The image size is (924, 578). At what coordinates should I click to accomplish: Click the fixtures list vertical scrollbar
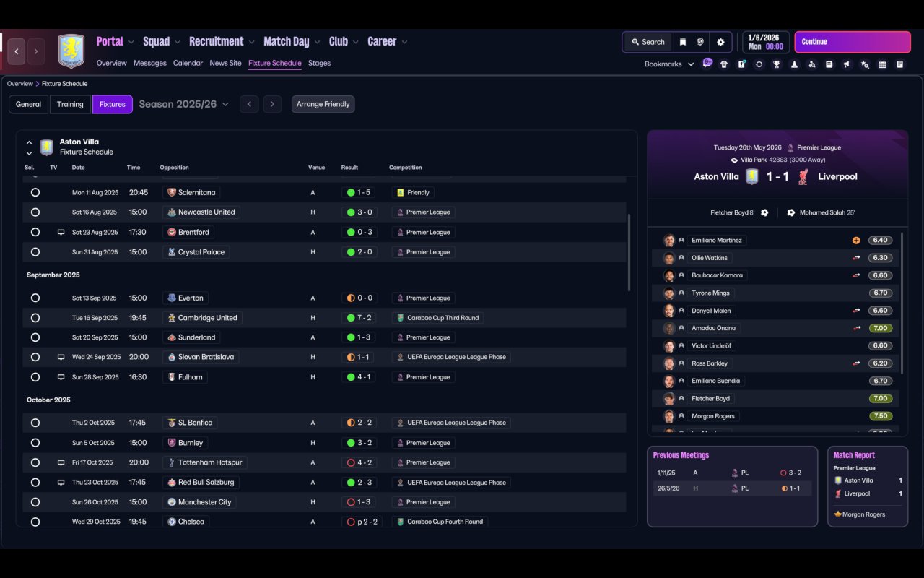(x=629, y=252)
